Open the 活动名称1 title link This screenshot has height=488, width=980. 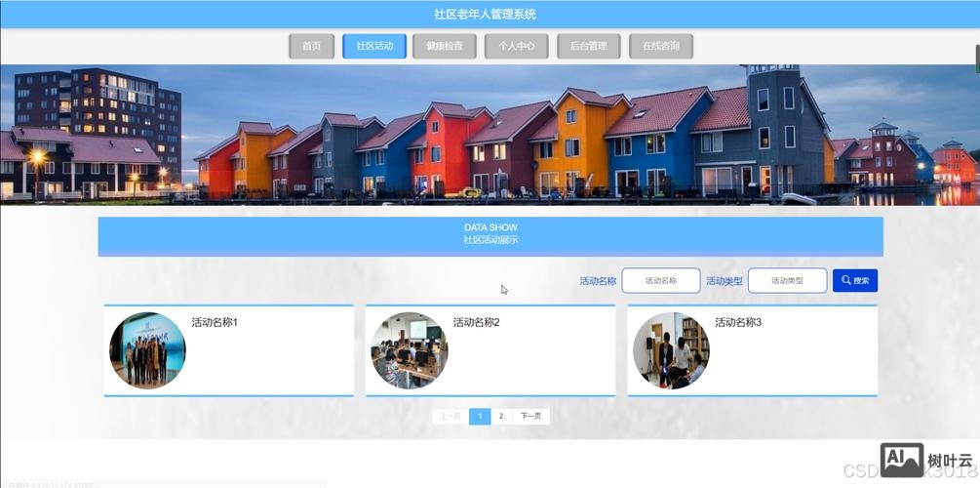215,323
